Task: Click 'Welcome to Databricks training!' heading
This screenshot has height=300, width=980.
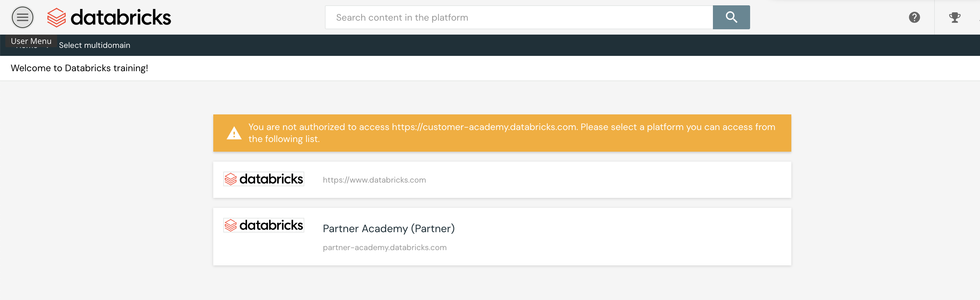Action: (x=79, y=68)
